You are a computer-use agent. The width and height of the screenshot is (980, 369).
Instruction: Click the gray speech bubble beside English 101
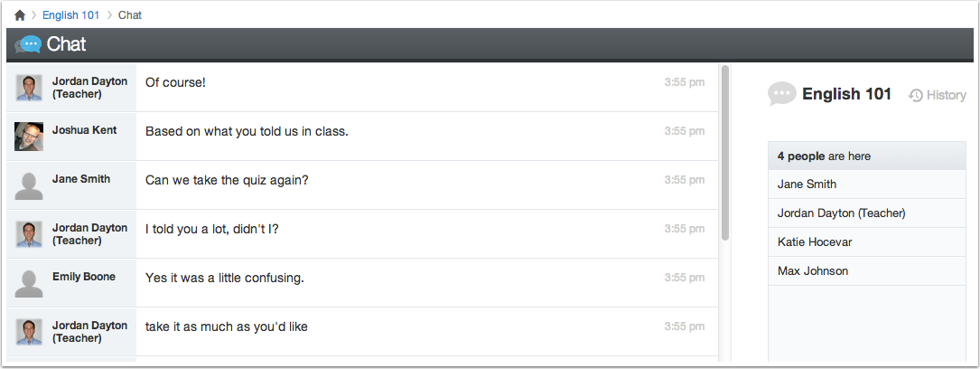pyautogui.click(x=782, y=94)
